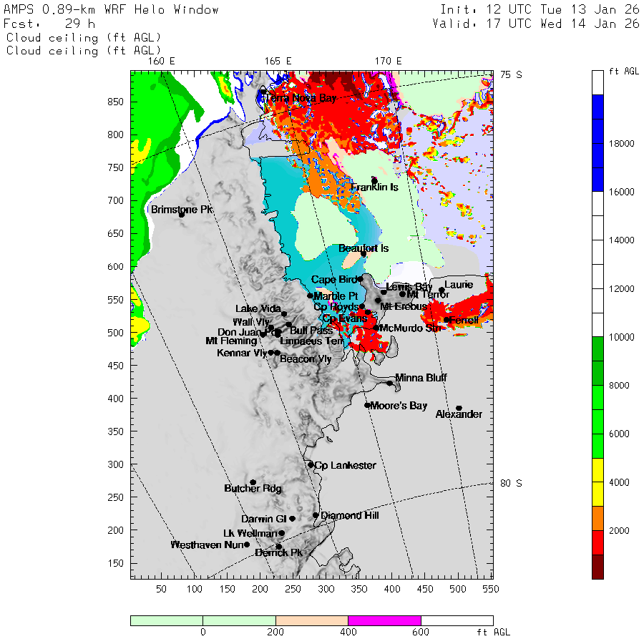Select the Butcher Rdg station marker
The height and width of the screenshot is (644, 644).
click(253, 482)
